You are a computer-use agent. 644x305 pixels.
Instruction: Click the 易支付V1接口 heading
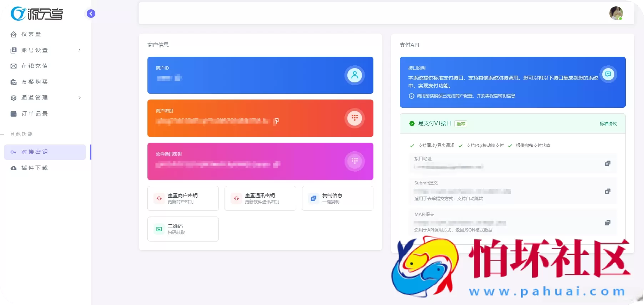435,123
